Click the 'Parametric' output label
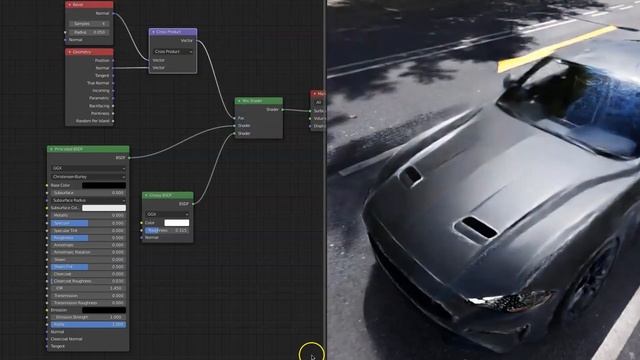640x360 pixels. click(x=99, y=98)
